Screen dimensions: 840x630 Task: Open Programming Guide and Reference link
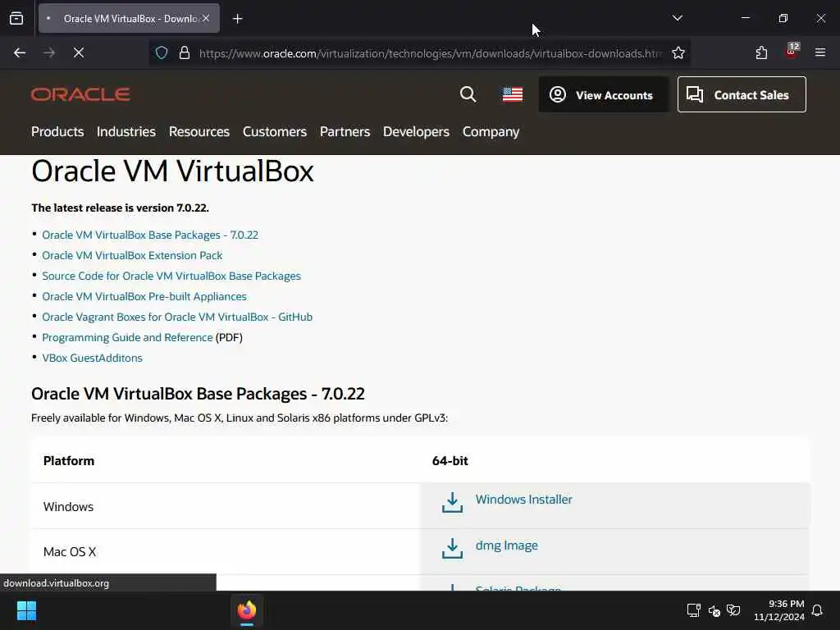[127, 337]
